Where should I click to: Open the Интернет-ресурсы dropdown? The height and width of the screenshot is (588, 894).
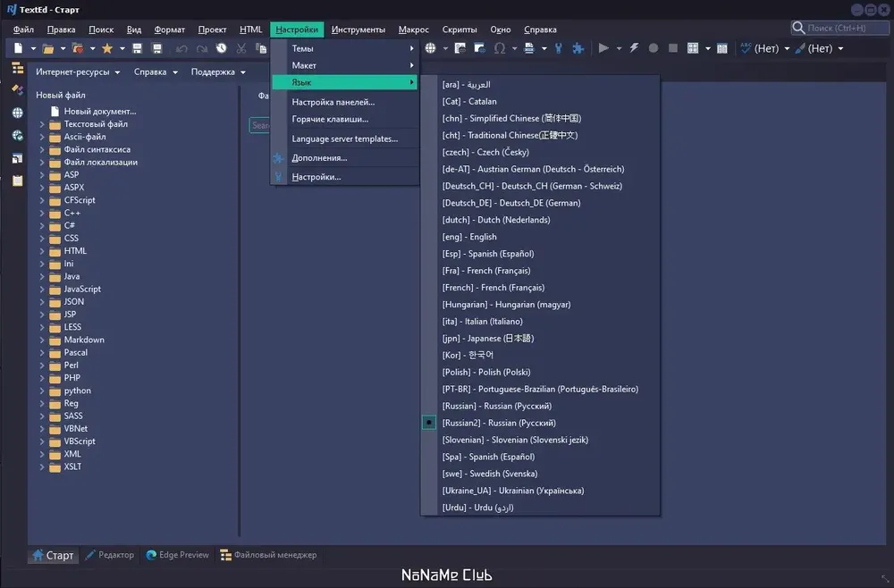click(x=78, y=71)
